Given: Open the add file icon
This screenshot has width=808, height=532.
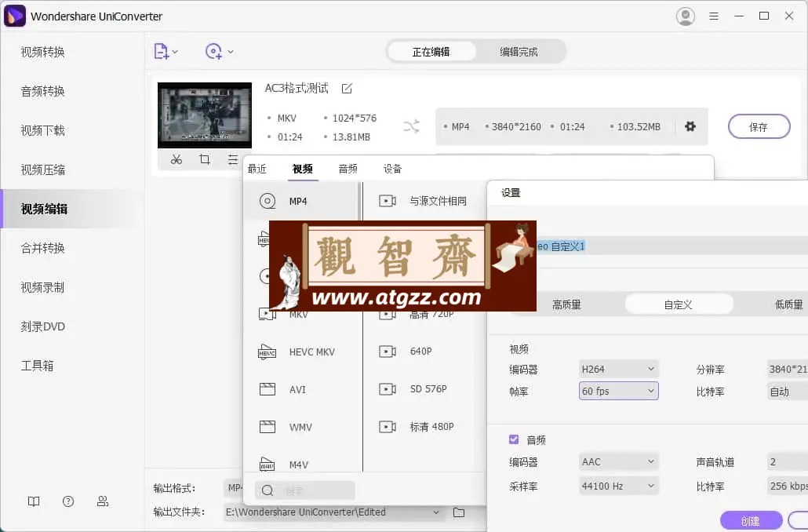Looking at the screenshot, I should 161,52.
